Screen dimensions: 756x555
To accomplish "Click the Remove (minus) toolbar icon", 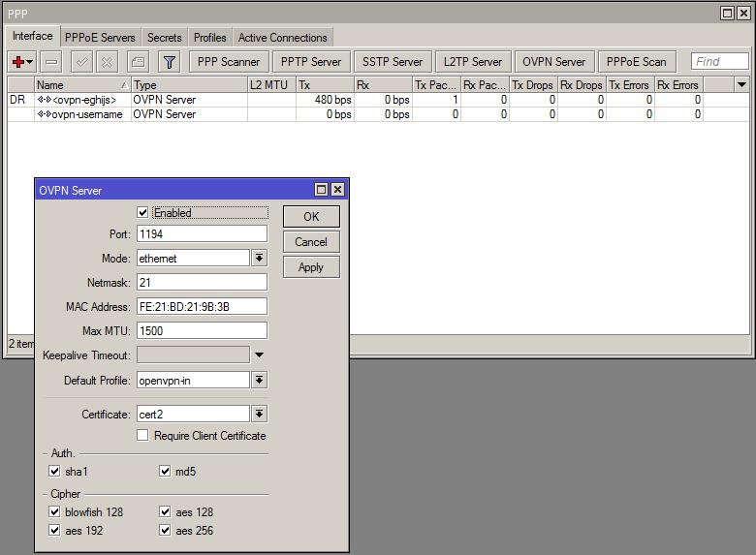I will click(x=51, y=62).
